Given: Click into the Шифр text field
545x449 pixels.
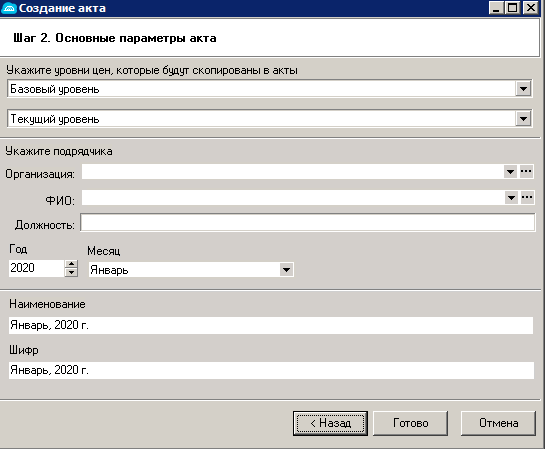Looking at the screenshot, I should pyautogui.click(x=271, y=370).
